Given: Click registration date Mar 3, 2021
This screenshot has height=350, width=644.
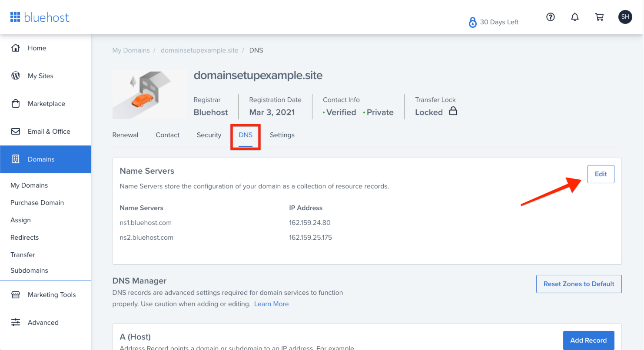Looking at the screenshot, I should (272, 112).
